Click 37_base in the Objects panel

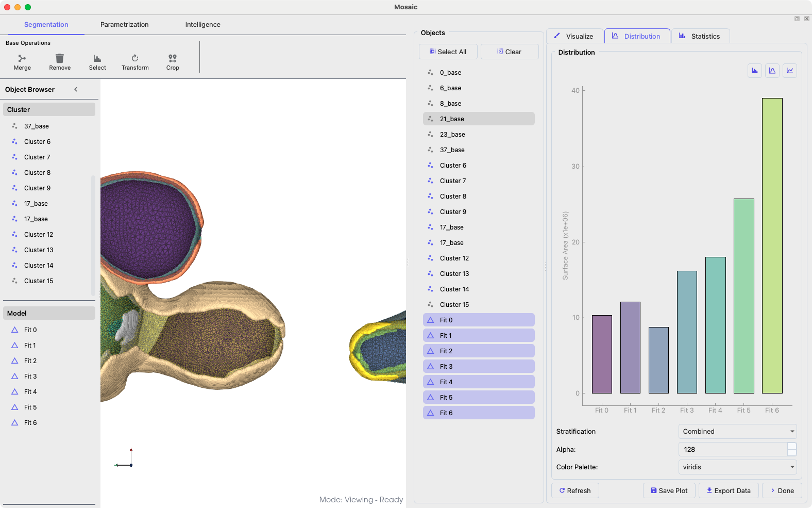coord(479,150)
